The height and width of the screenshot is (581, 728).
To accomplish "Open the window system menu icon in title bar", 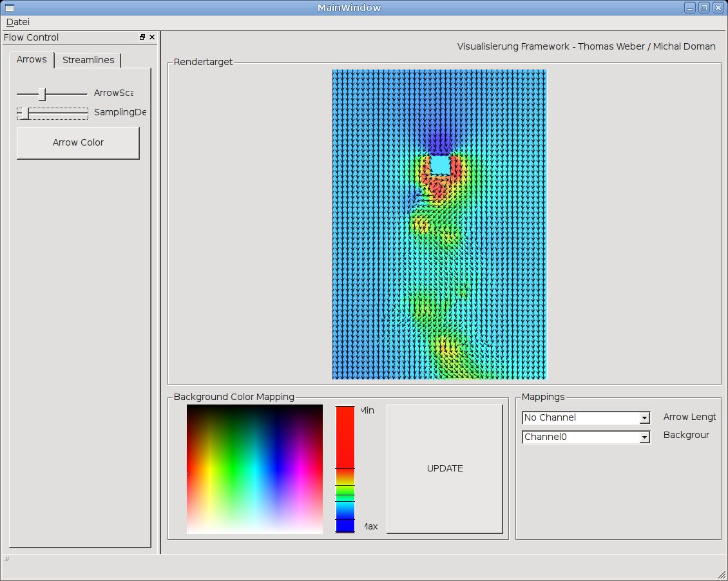I will (9, 8).
